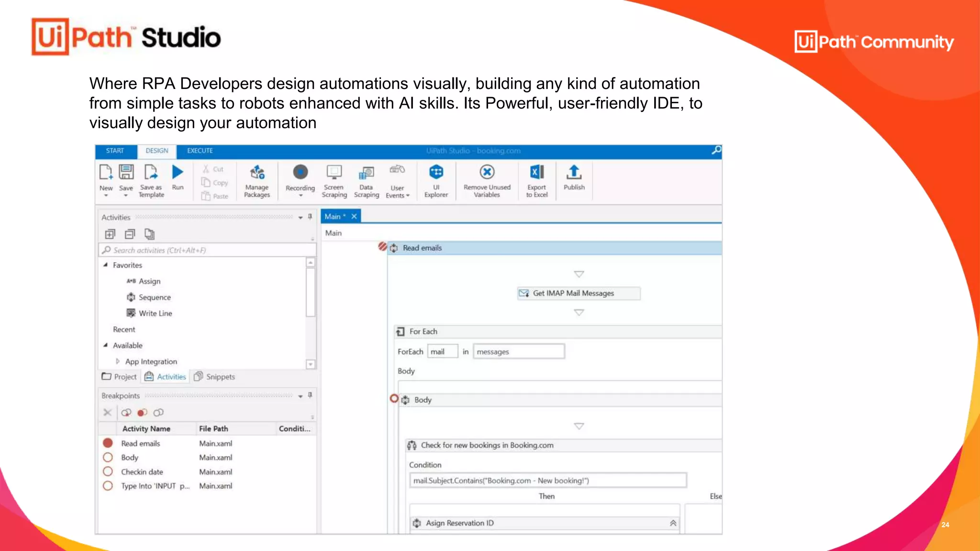Image resolution: width=980 pixels, height=551 pixels.
Task: Click Remove Unused Variables icon
Action: [x=487, y=172]
